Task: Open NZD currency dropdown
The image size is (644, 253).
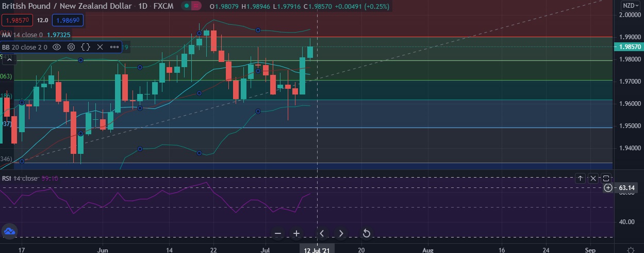Action: tap(630, 6)
